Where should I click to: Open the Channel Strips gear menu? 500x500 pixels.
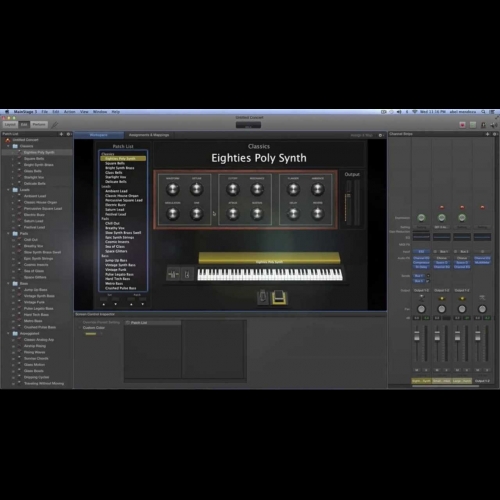click(495, 134)
